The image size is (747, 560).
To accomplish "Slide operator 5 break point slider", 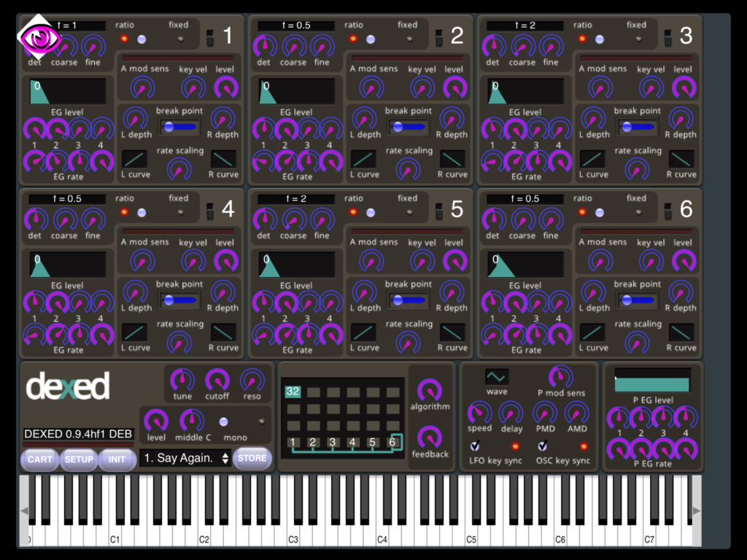I will [x=409, y=300].
